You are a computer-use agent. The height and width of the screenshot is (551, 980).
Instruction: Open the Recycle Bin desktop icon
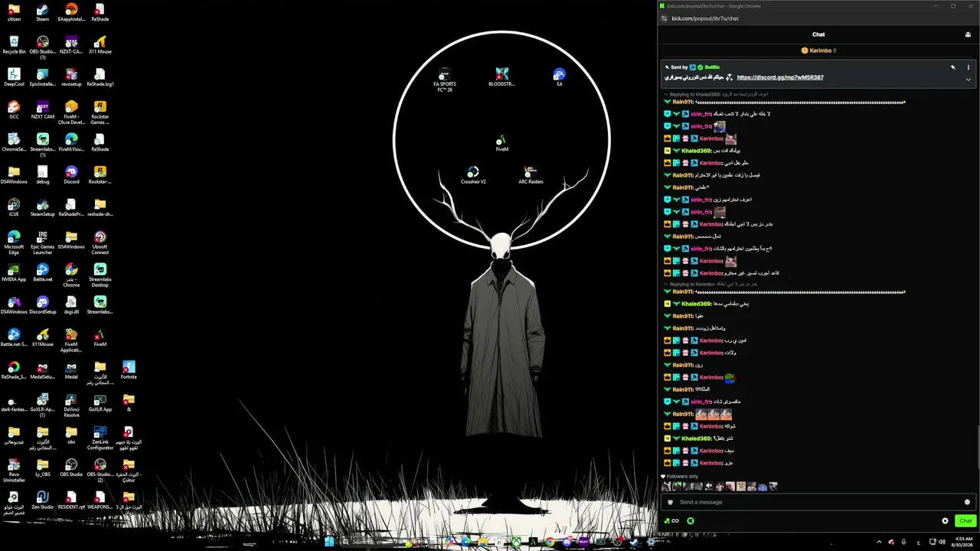click(14, 45)
